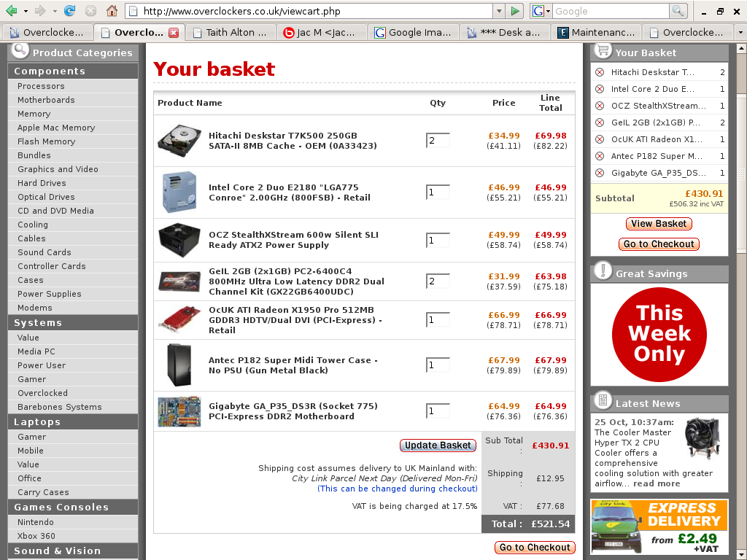Click the Antec P182 quantity field
The image size is (747, 560).
click(438, 365)
